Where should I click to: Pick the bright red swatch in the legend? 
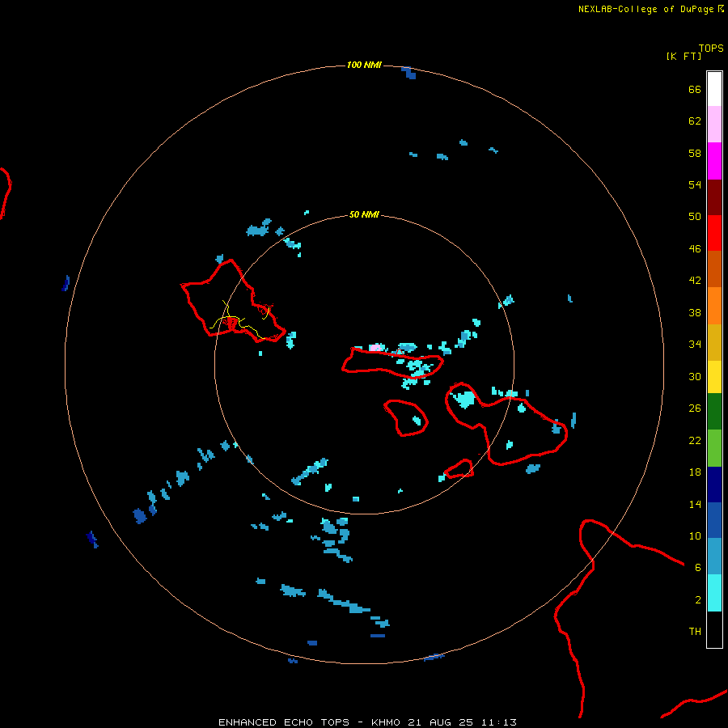coord(714,233)
